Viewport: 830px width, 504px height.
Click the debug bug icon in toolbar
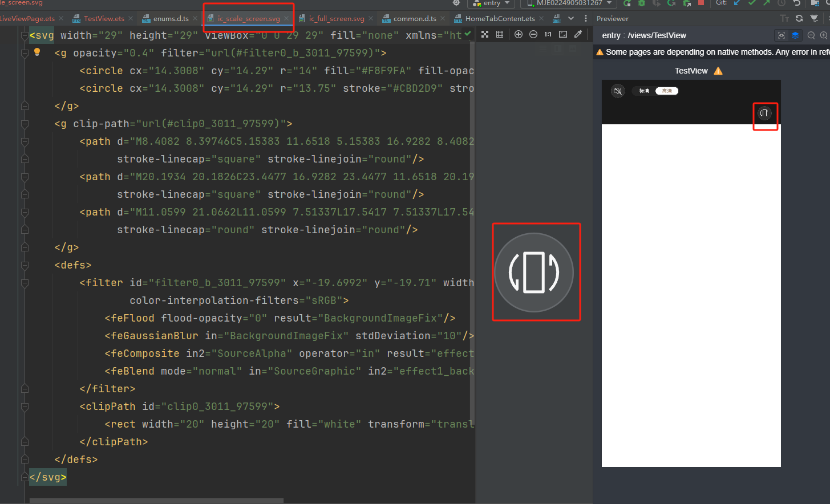tap(642, 3)
